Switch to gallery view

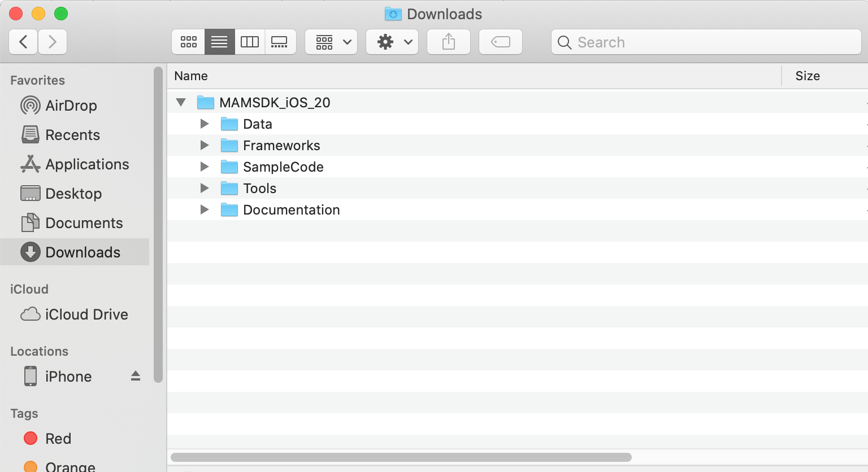(x=280, y=42)
